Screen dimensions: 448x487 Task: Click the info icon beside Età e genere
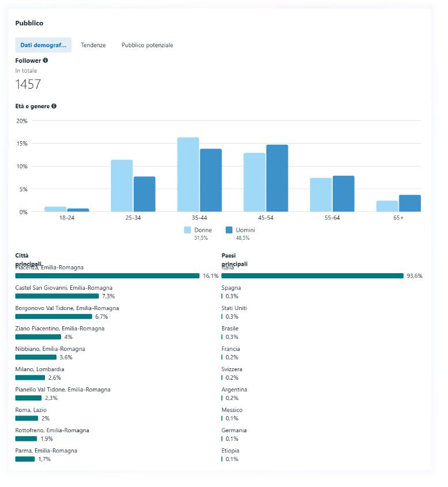pos(54,106)
